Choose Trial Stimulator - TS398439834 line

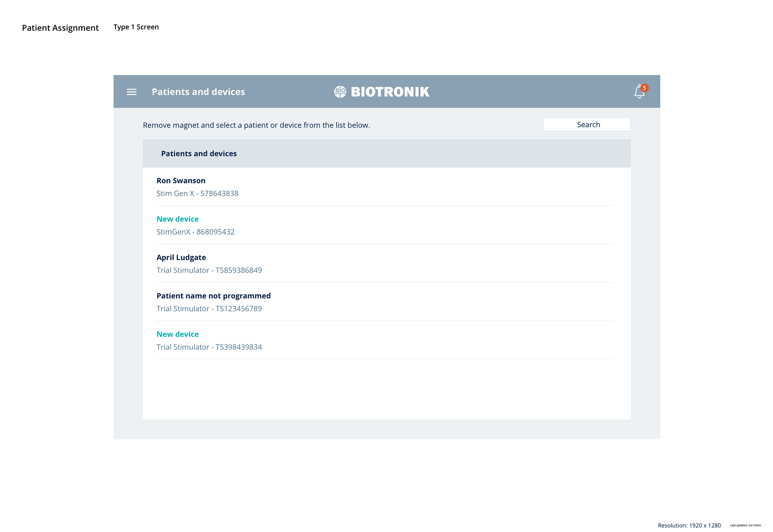coord(209,347)
